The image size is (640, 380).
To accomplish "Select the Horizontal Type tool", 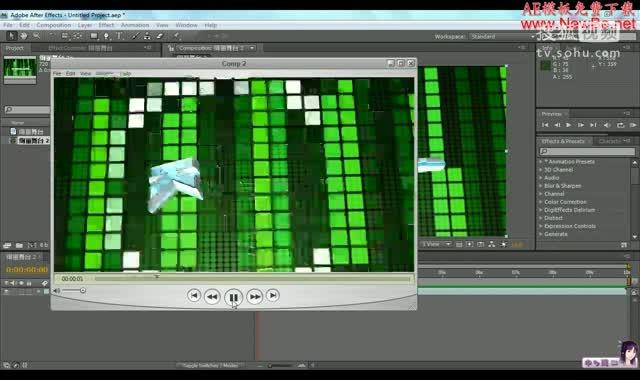I will tap(119, 36).
